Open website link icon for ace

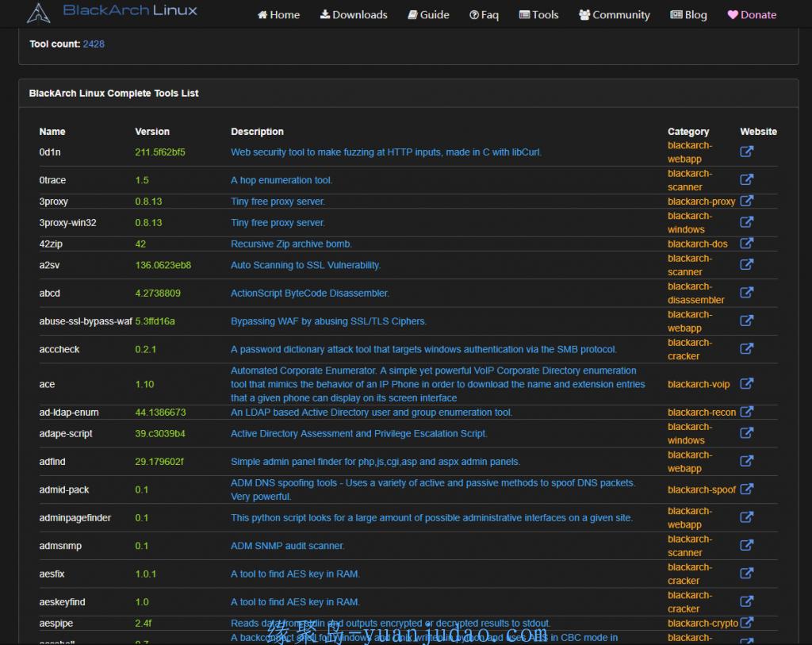746,384
